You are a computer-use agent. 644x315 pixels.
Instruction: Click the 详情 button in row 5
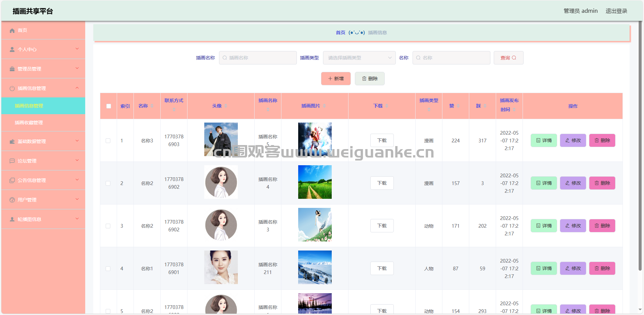(x=544, y=309)
